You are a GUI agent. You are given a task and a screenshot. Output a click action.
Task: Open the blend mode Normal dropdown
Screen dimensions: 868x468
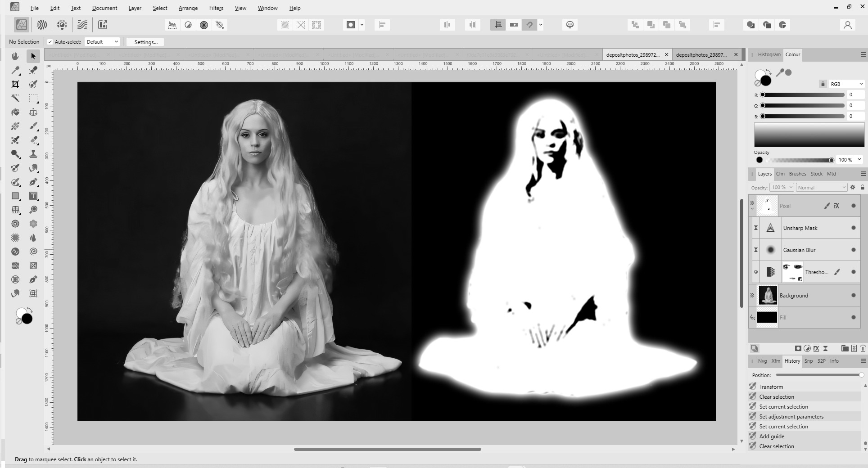[822, 187]
